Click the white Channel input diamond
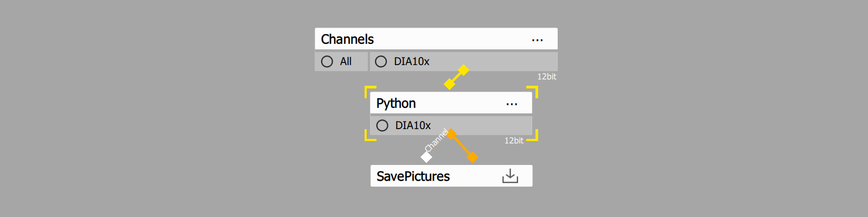Screen dimensions: 868x217 [x=426, y=157]
